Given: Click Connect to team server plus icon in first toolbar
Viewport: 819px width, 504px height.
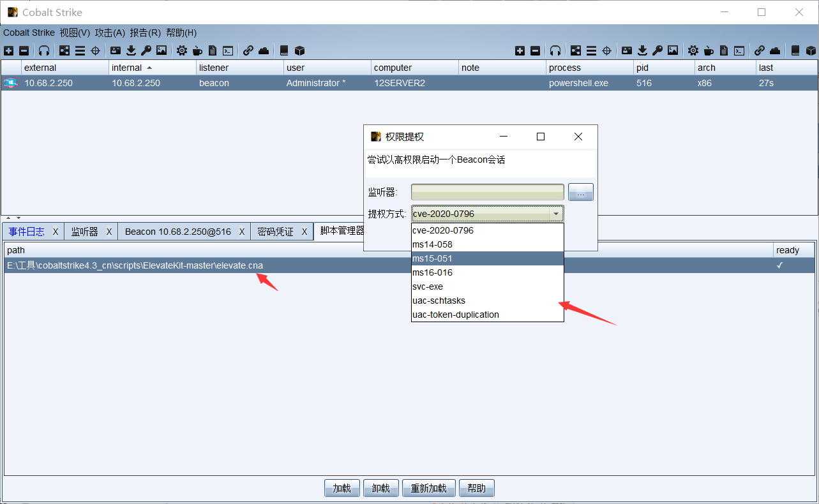Looking at the screenshot, I should [8, 50].
